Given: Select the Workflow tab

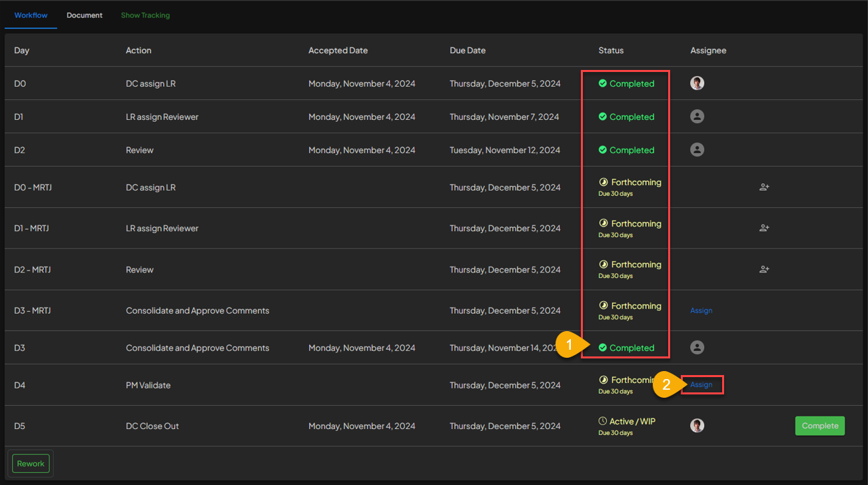Looking at the screenshot, I should pyautogui.click(x=31, y=15).
